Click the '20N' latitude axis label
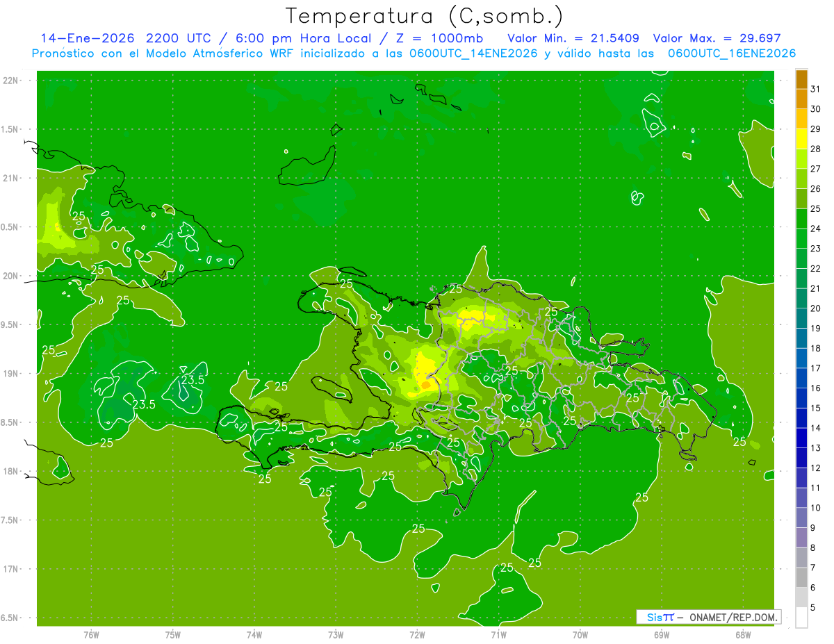 click(11, 276)
